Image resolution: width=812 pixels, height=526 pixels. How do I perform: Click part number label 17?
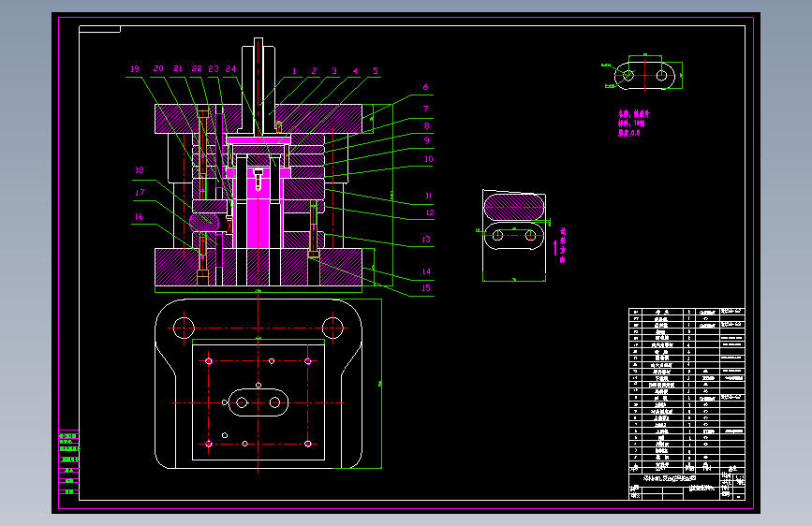point(140,193)
